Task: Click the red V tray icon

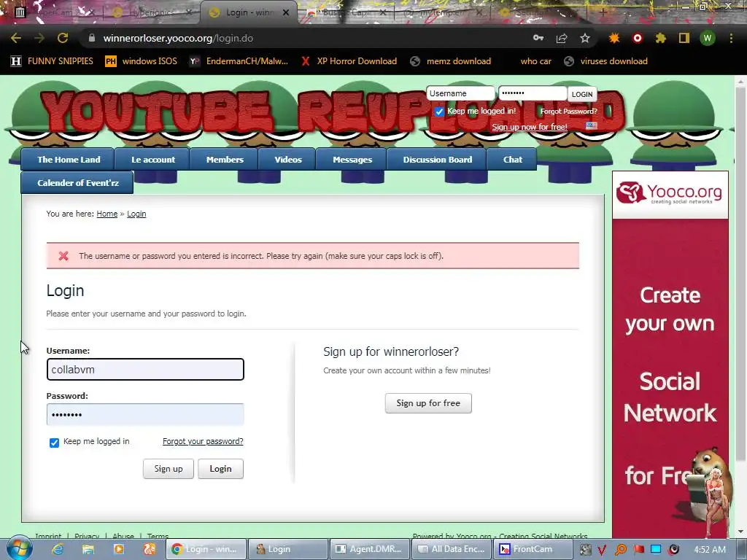Action: point(602,550)
